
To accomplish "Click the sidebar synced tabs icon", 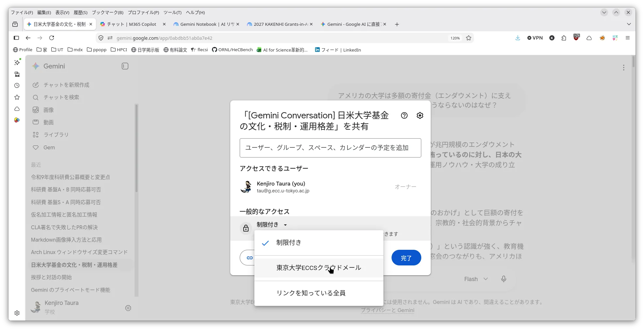I will 17,74.
